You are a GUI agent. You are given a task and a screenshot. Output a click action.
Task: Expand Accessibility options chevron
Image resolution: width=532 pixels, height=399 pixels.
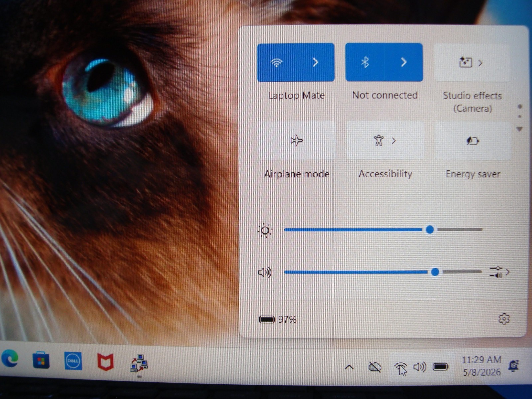(x=394, y=141)
